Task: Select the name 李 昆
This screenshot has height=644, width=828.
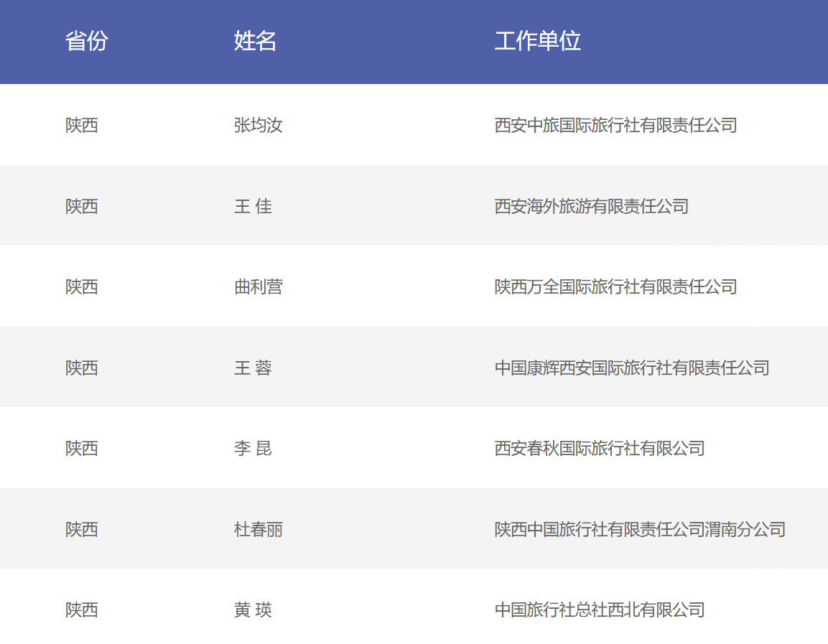Action: pyautogui.click(x=253, y=448)
